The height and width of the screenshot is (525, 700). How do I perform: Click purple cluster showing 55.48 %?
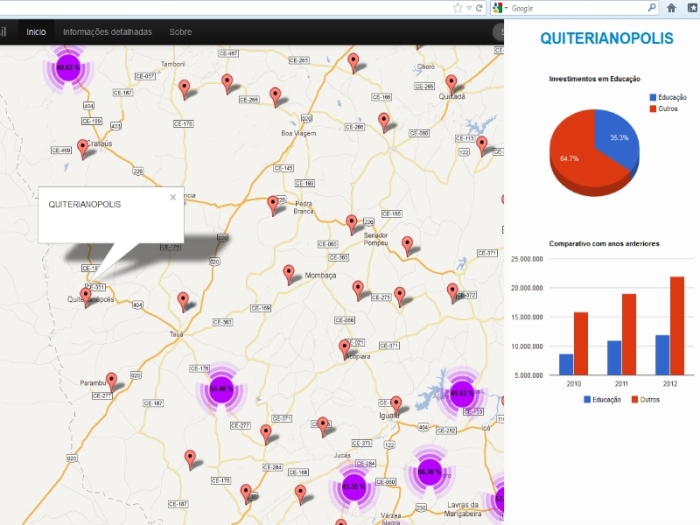pos(221,389)
